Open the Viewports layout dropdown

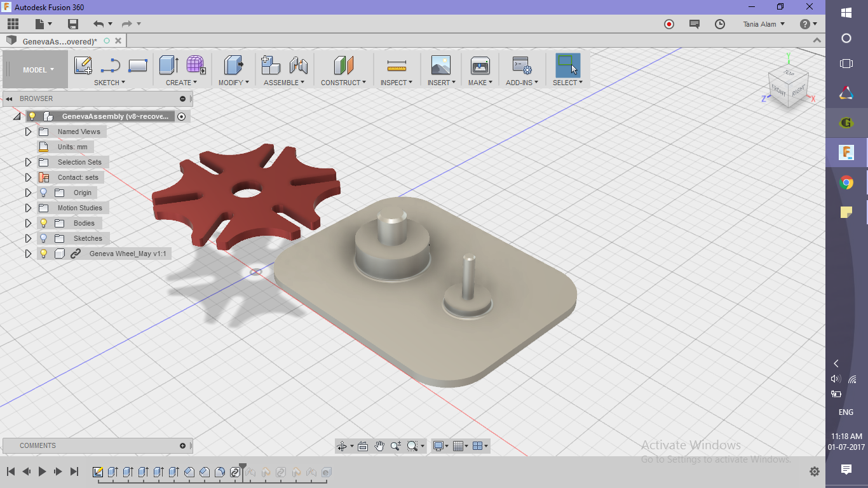[481, 446]
